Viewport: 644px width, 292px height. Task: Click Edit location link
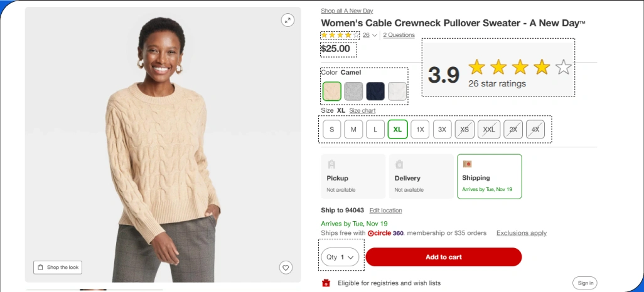click(385, 211)
